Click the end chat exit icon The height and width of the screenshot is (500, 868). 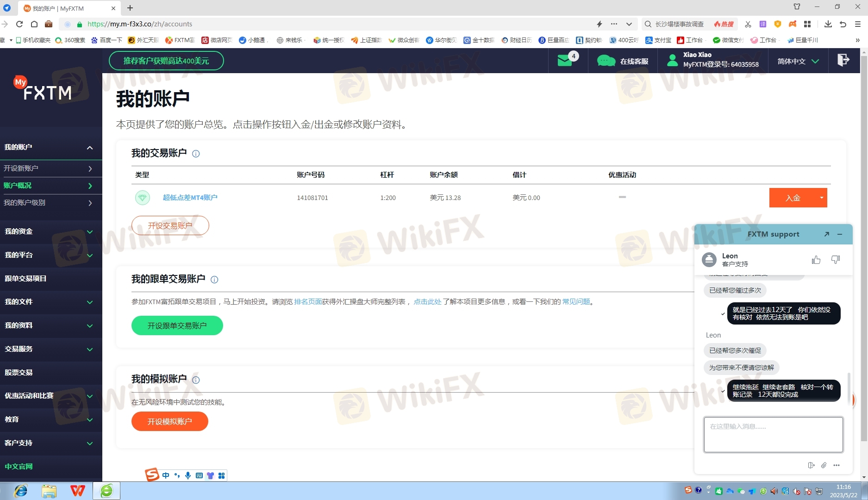tap(811, 465)
